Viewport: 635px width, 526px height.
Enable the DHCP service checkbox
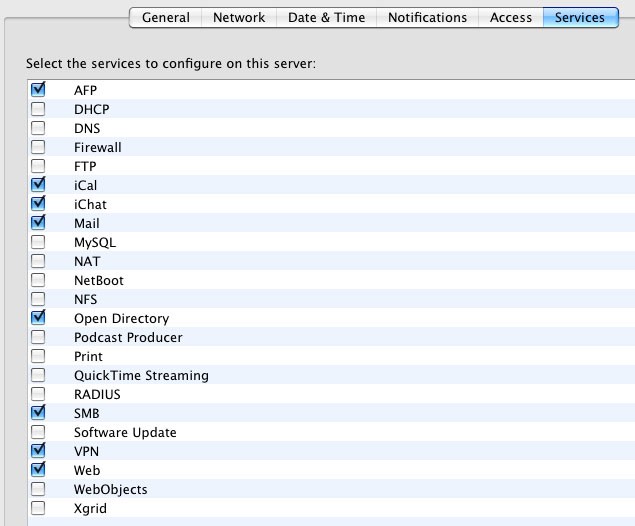(38, 109)
